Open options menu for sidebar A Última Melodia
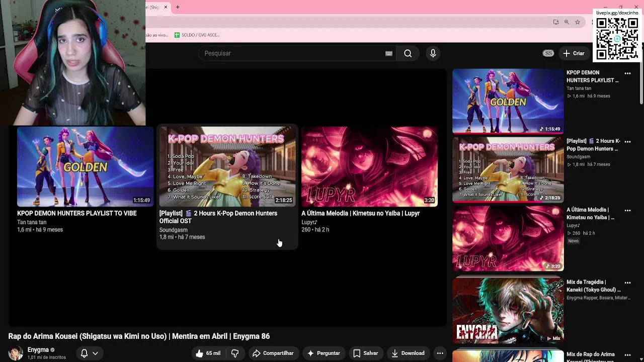This screenshot has width=644, height=362. 627,211
